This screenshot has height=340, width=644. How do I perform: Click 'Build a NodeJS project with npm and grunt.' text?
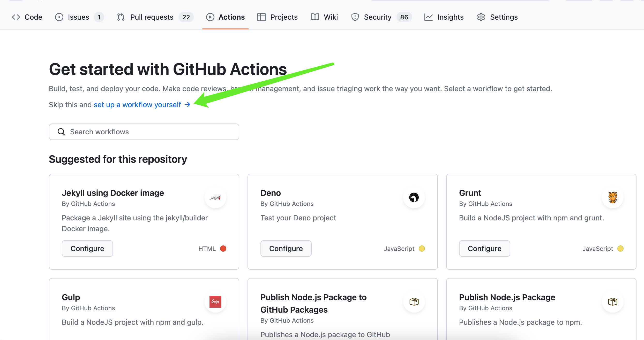(531, 218)
